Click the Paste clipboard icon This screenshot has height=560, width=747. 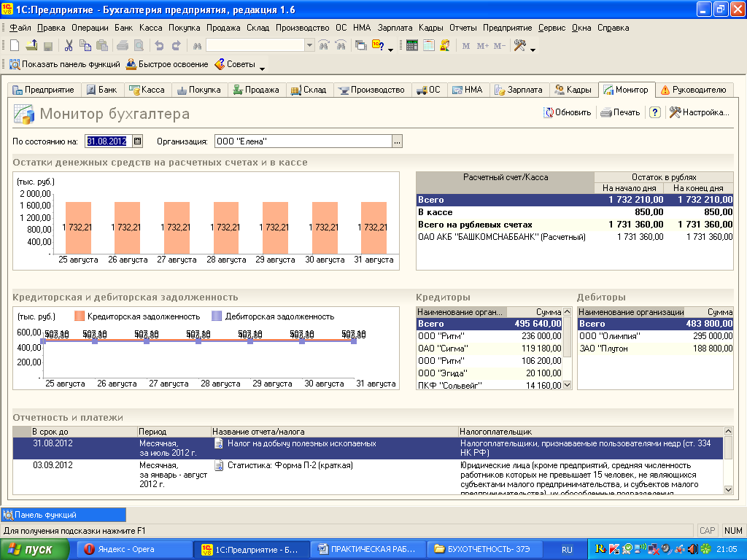tap(101, 46)
